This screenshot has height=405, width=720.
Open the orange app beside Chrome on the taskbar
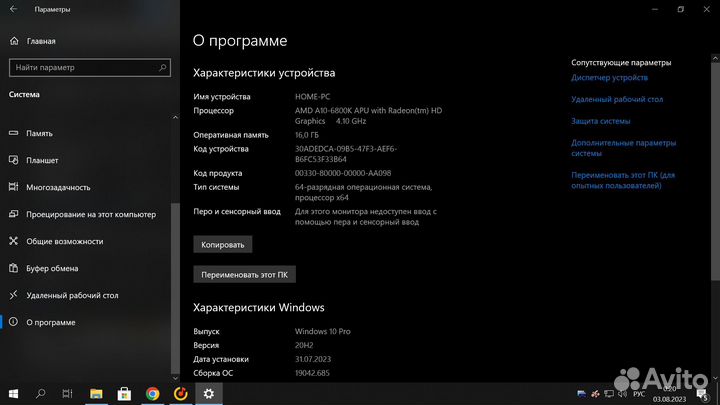point(180,394)
